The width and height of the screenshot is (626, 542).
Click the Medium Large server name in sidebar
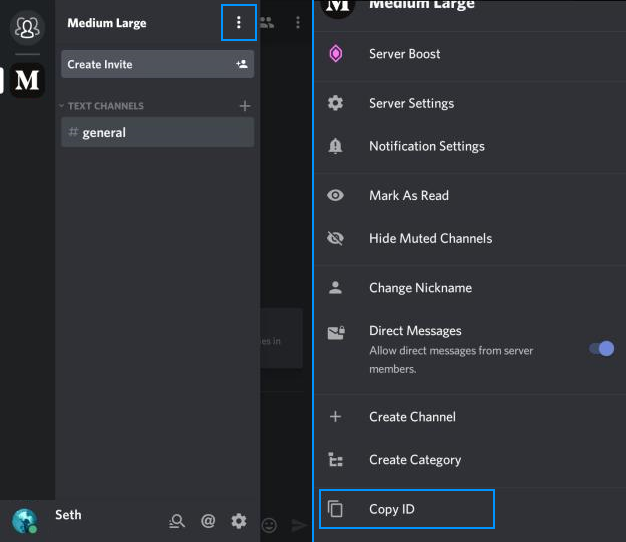click(107, 23)
